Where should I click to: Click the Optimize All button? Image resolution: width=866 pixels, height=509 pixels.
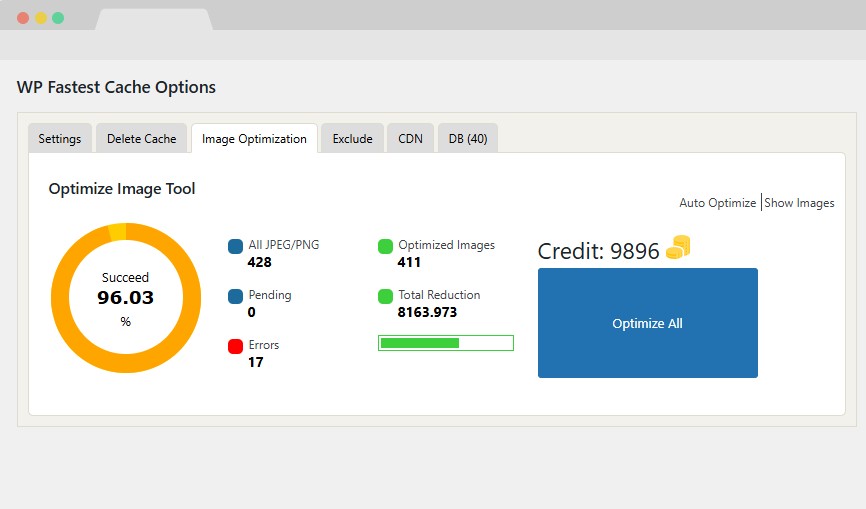(x=648, y=323)
